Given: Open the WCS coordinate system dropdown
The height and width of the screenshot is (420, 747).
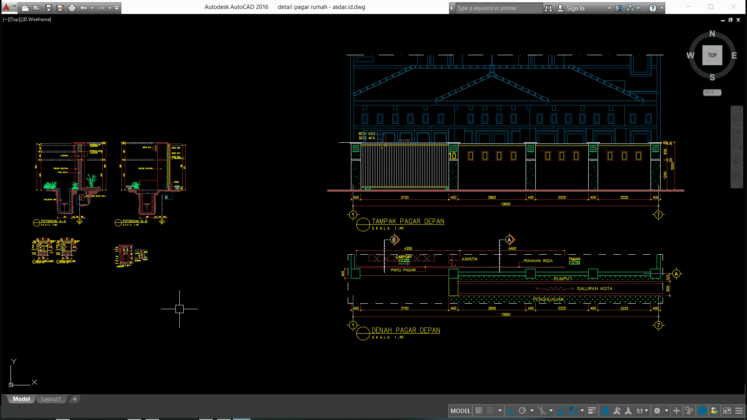Looking at the screenshot, I should 712,92.
